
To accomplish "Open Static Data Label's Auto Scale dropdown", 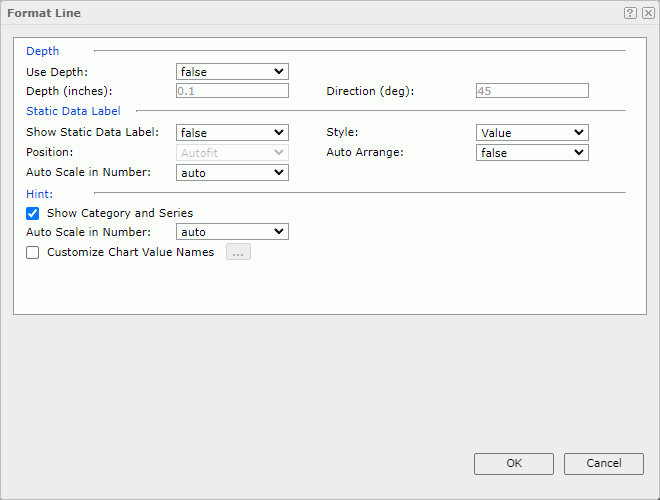I will pos(232,173).
